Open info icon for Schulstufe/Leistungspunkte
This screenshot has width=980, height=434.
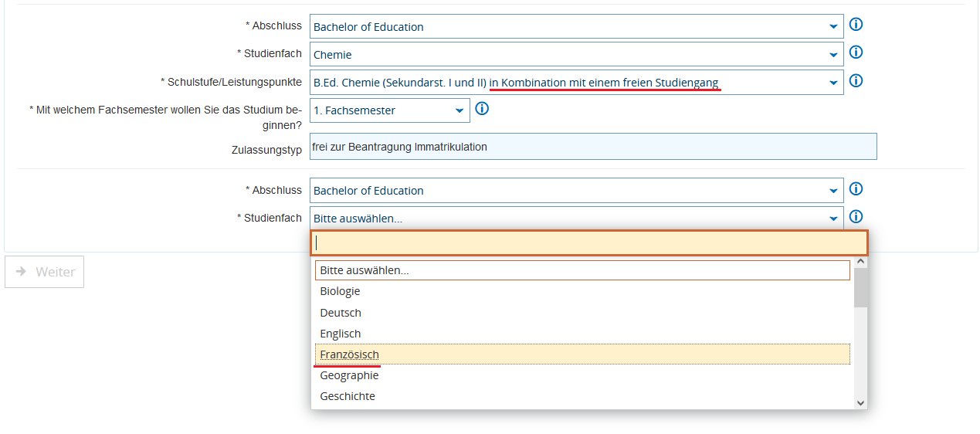tap(856, 81)
